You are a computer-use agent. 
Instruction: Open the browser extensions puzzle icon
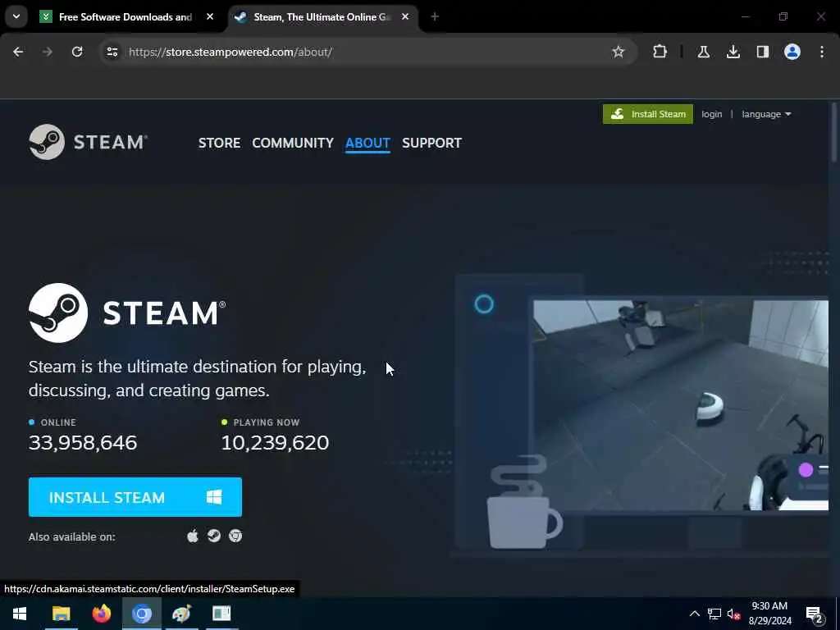pyautogui.click(x=660, y=52)
